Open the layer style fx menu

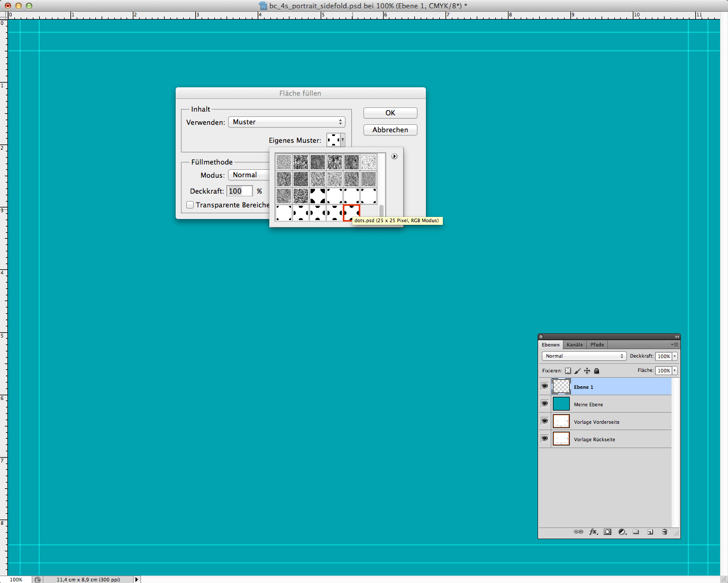point(594,532)
